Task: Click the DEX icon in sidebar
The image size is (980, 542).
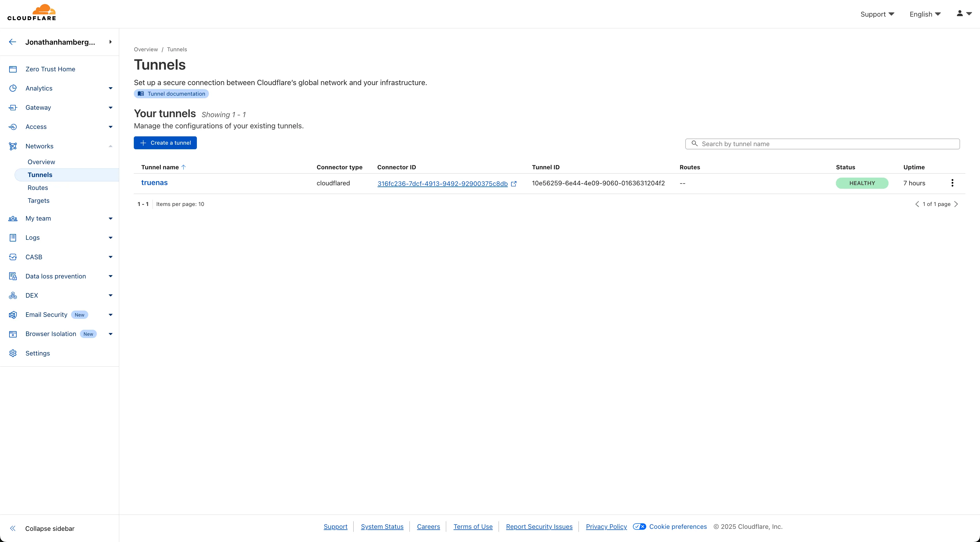Action: tap(13, 296)
